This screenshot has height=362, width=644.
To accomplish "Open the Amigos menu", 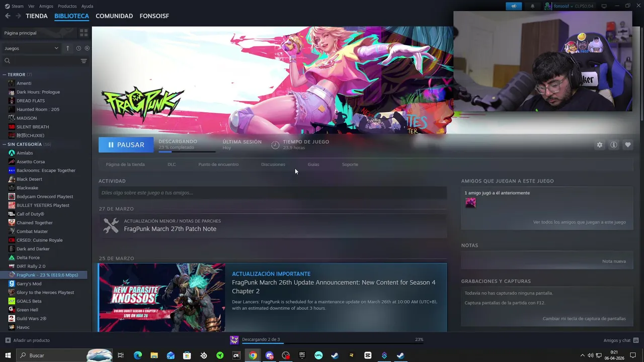I will (x=46, y=6).
